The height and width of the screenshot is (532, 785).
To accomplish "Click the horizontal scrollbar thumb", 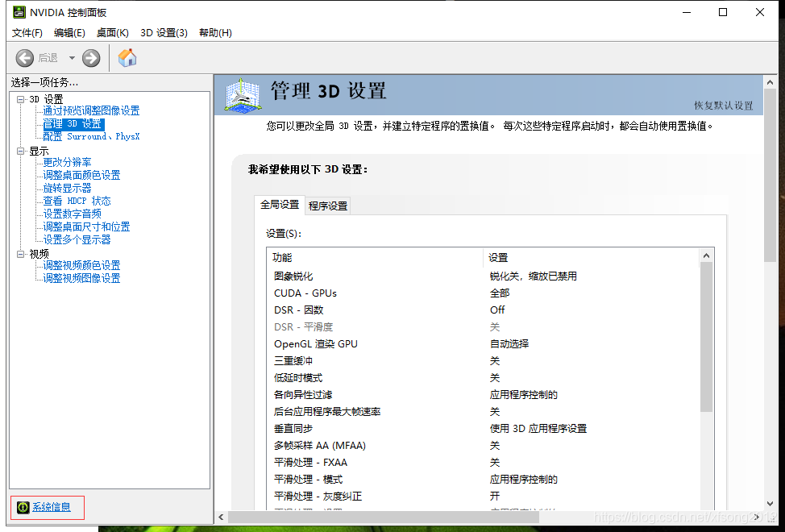I will pyautogui.click(x=384, y=517).
